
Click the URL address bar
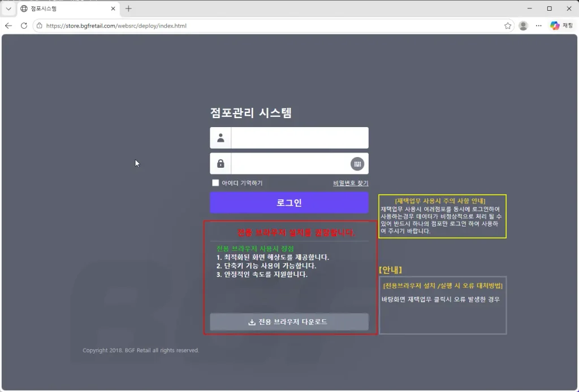point(273,26)
